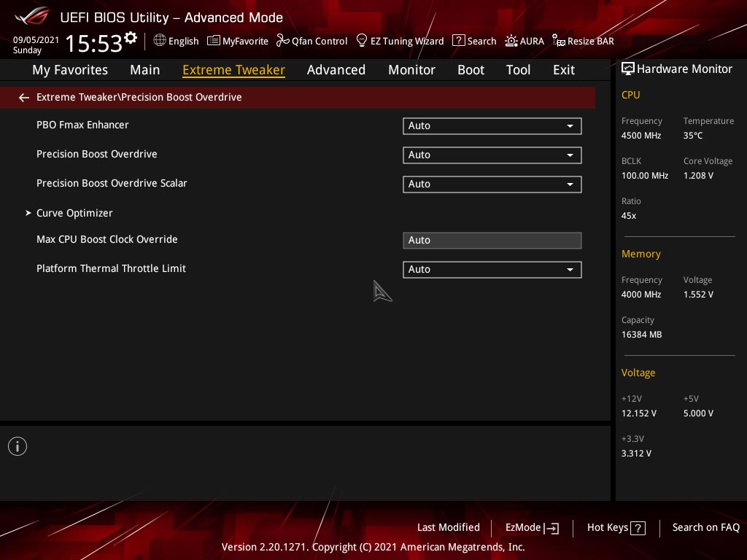The width and height of the screenshot is (747, 560).
Task: Click BCLK 100.00 MHz value
Action: pos(645,176)
